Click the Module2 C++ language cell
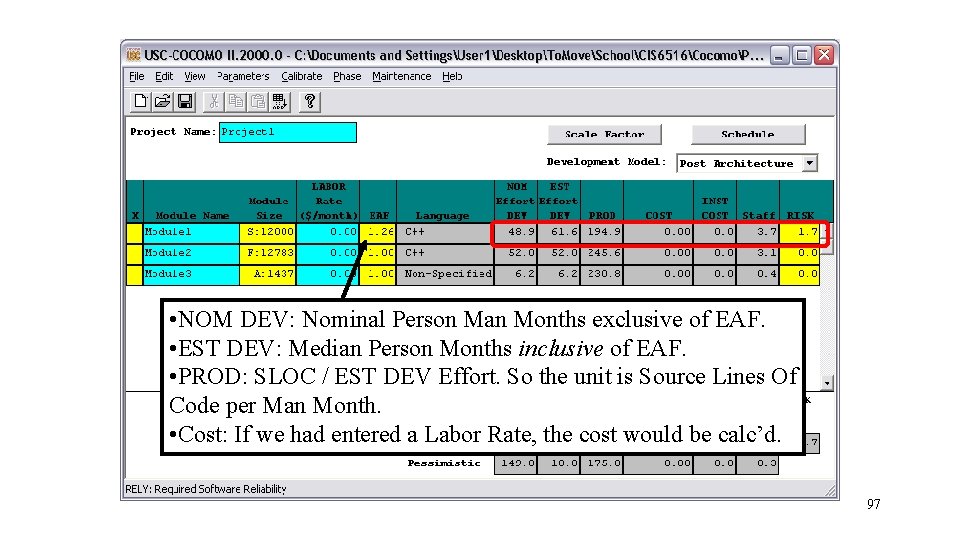This screenshot has width=960, height=540. tap(445, 253)
